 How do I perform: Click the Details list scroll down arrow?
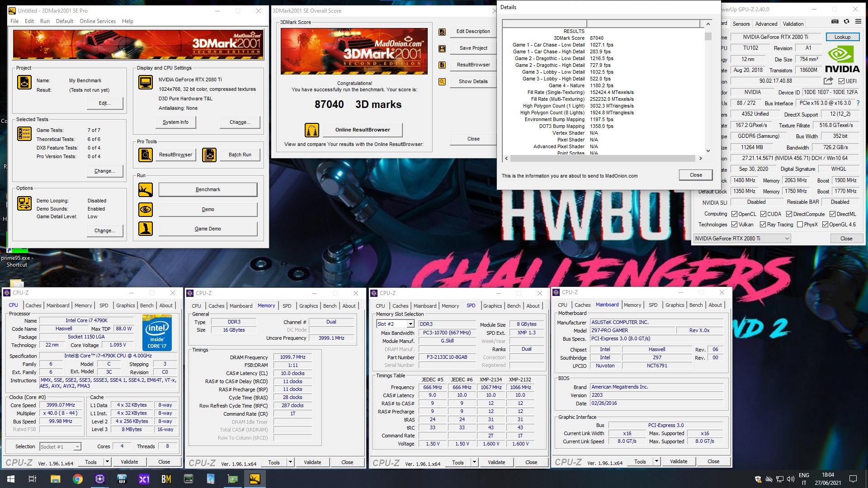(708, 151)
